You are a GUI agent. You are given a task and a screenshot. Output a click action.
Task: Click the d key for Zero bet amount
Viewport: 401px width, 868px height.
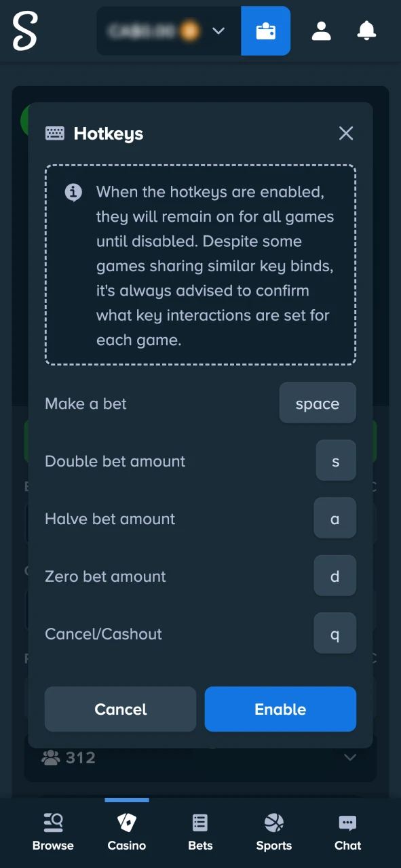coord(335,576)
